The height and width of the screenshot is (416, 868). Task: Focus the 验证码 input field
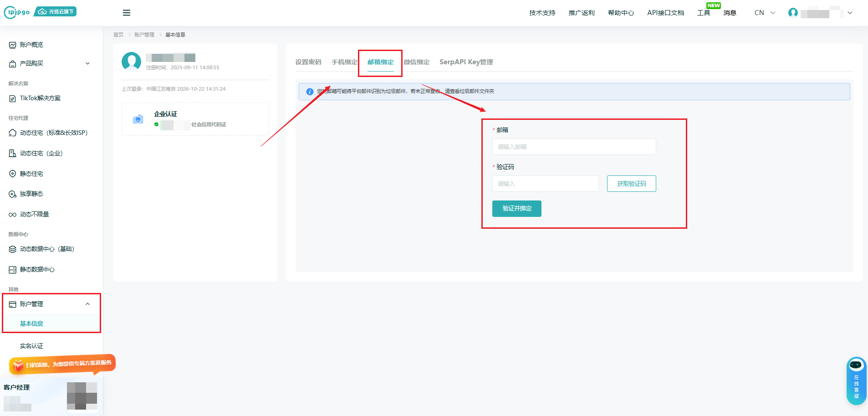(546, 184)
